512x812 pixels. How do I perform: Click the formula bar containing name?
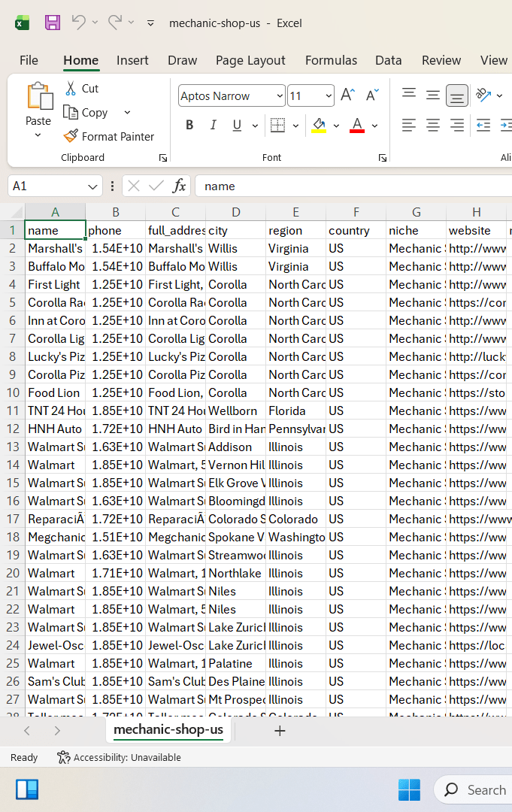353,186
